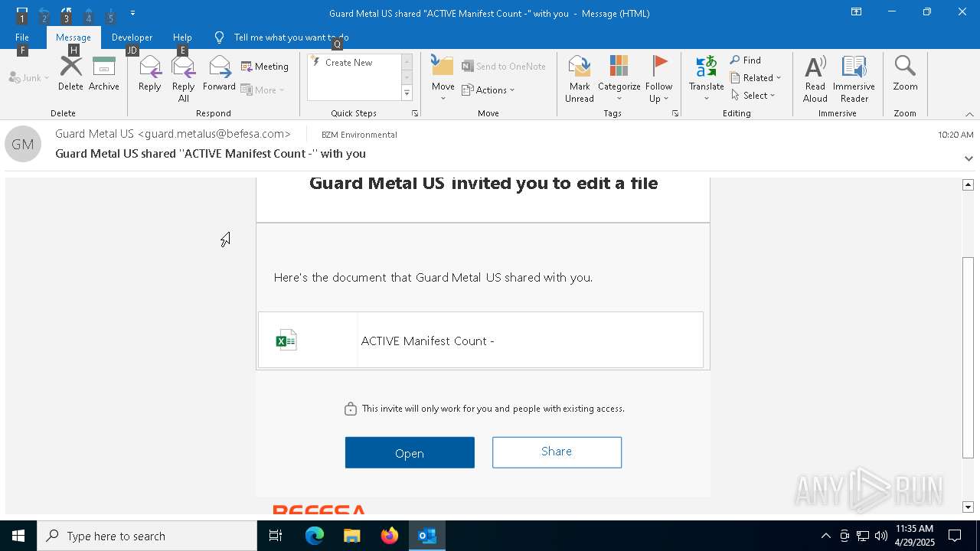
Task: Open the Tags dialog launcher
Action: (675, 113)
